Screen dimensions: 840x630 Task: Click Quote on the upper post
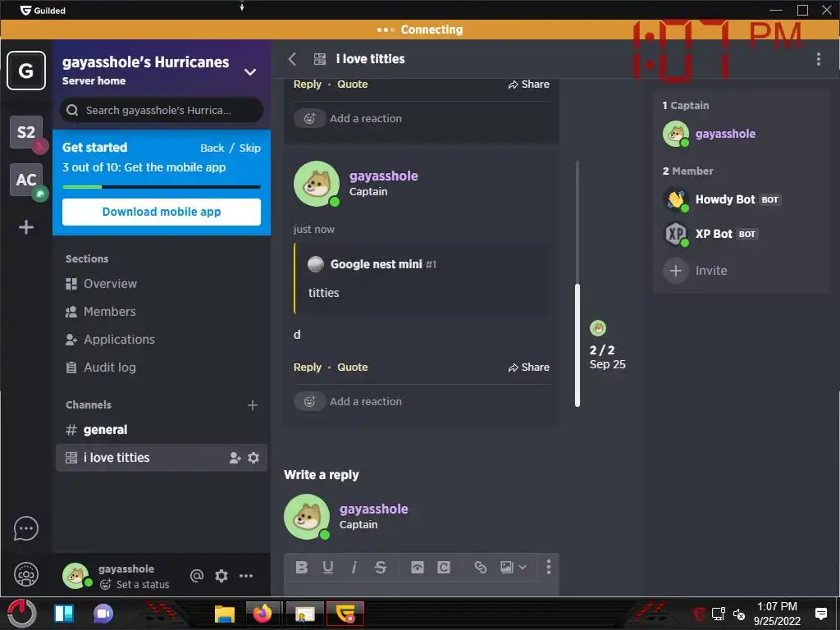coord(353,84)
